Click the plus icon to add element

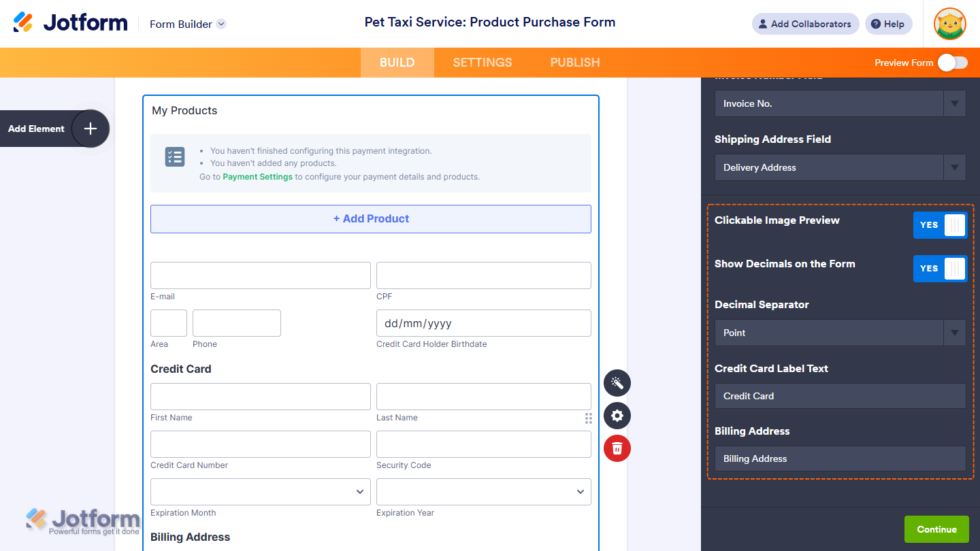click(91, 129)
